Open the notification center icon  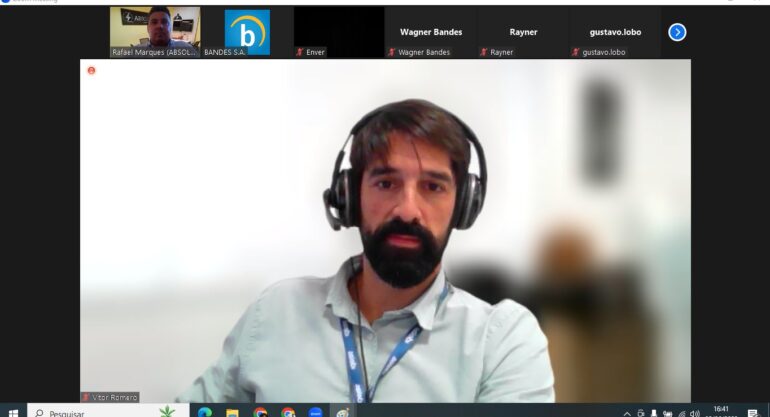click(x=752, y=412)
